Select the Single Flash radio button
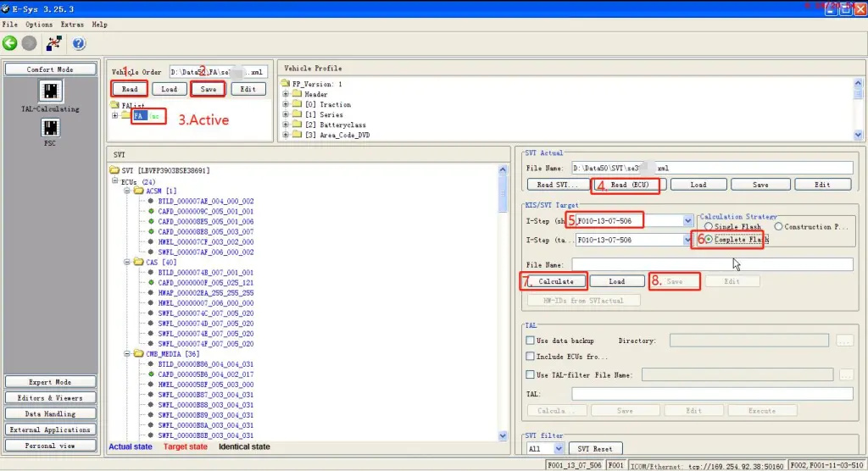Viewport: 868px width, 471px height. [x=709, y=227]
